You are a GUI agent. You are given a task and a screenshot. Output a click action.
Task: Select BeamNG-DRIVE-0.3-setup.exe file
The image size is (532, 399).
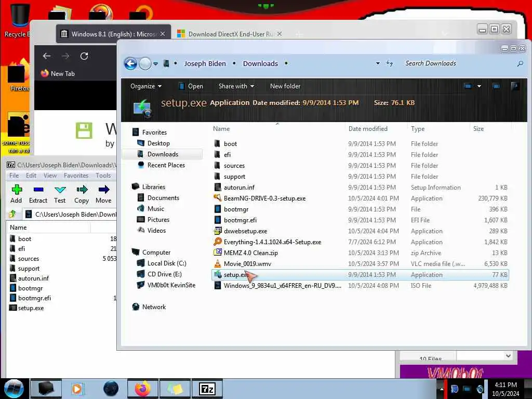pos(264,198)
